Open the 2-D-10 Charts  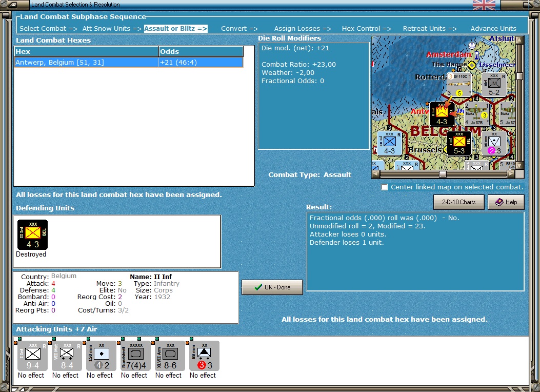(458, 202)
